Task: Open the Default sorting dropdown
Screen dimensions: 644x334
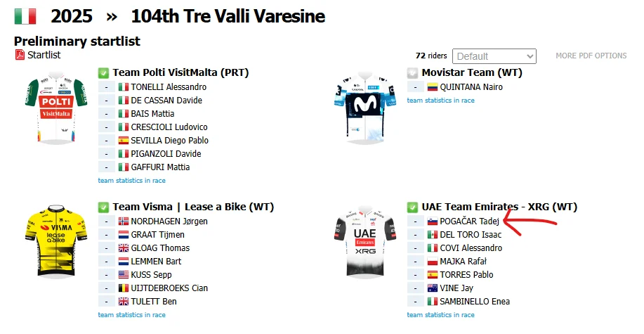Action: point(494,56)
